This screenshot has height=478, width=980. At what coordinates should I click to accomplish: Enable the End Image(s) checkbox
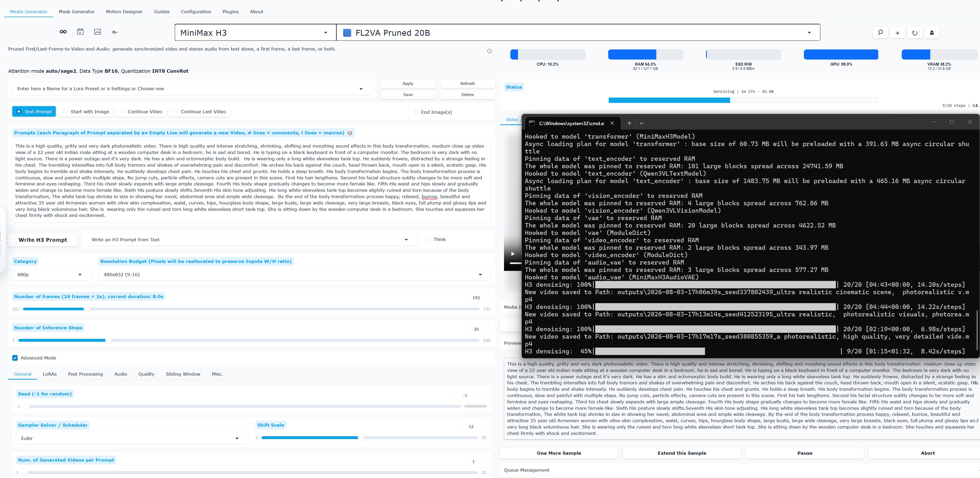(416, 112)
